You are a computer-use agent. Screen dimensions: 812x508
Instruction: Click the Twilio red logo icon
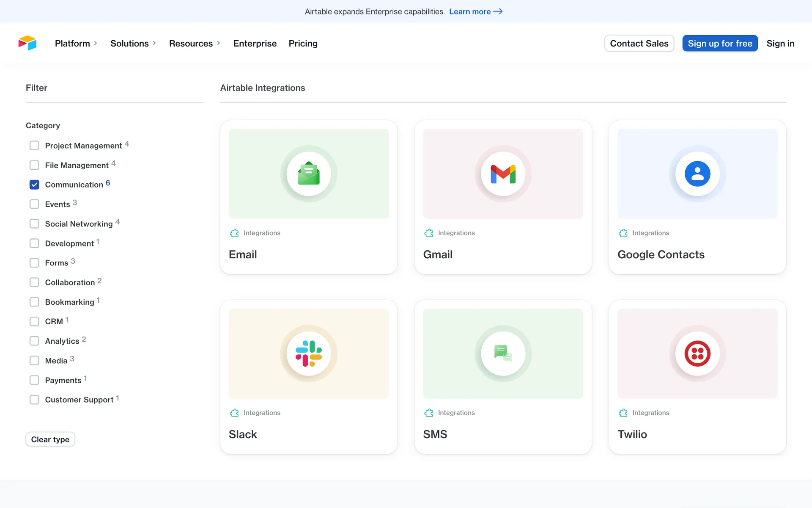697,353
